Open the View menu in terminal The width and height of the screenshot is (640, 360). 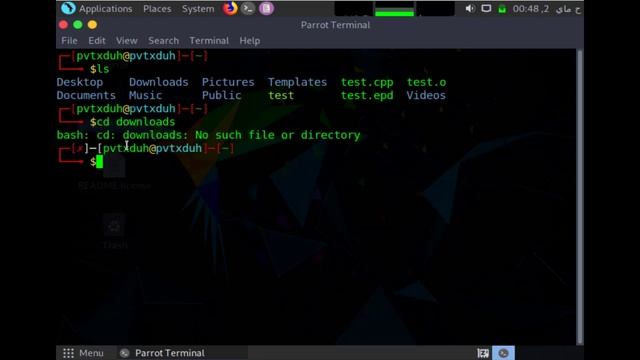click(127, 41)
